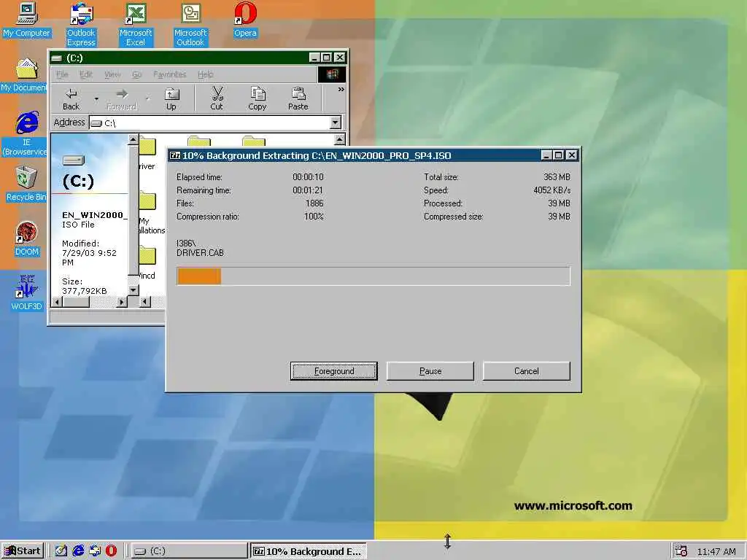
Task: Click the '00:00:10' elapsed time value
Action: tap(308, 176)
